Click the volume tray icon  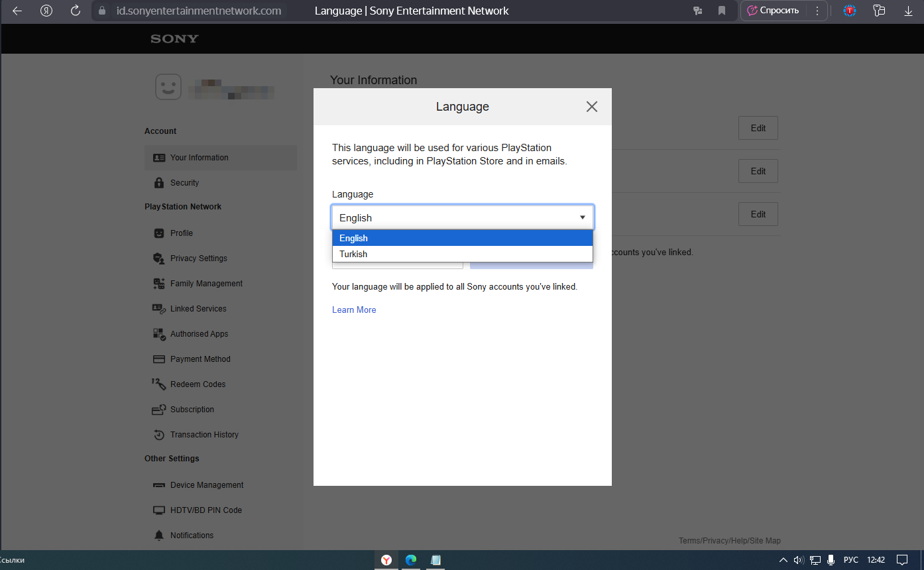799,560
